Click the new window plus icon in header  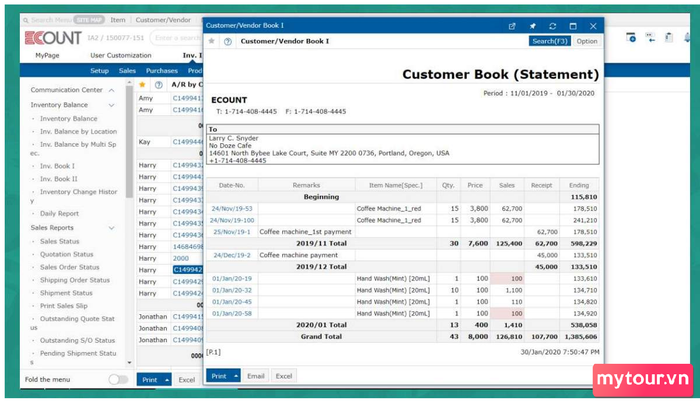tap(631, 38)
